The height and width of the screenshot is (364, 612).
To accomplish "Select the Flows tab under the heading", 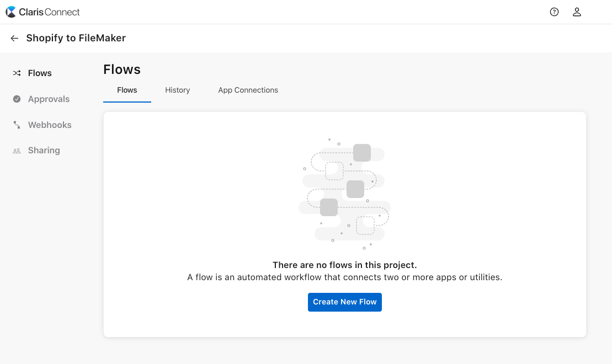I will click(127, 90).
